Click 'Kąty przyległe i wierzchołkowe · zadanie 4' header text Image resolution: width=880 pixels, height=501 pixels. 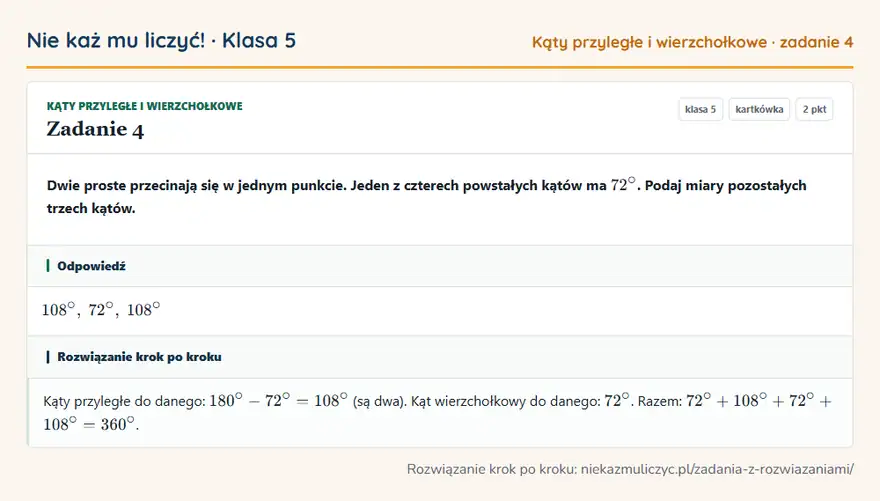pos(693,43)
